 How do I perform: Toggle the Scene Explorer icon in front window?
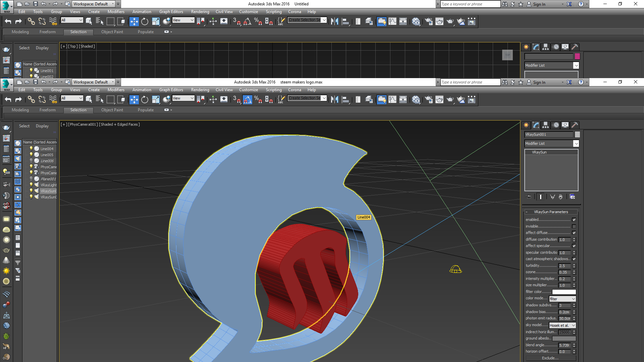pyautogui.click(x=381, y=100)
